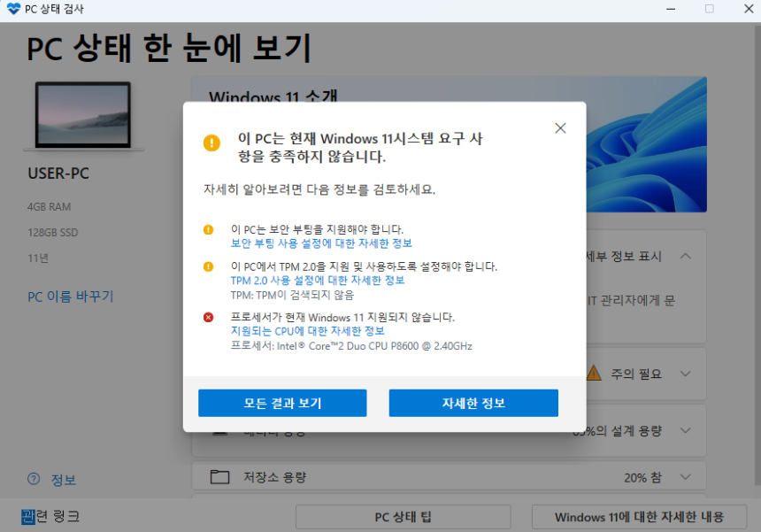This screenshot has height=532, width=761.
Task: Click the large yellow warning icon in dialog header
Action: coord(211,143)
